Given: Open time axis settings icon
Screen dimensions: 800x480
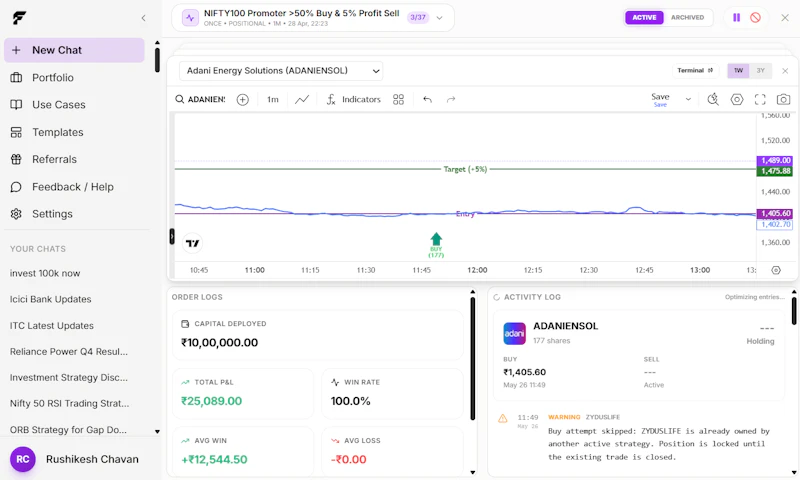Looking at the screenshot, I should (776, 270).
